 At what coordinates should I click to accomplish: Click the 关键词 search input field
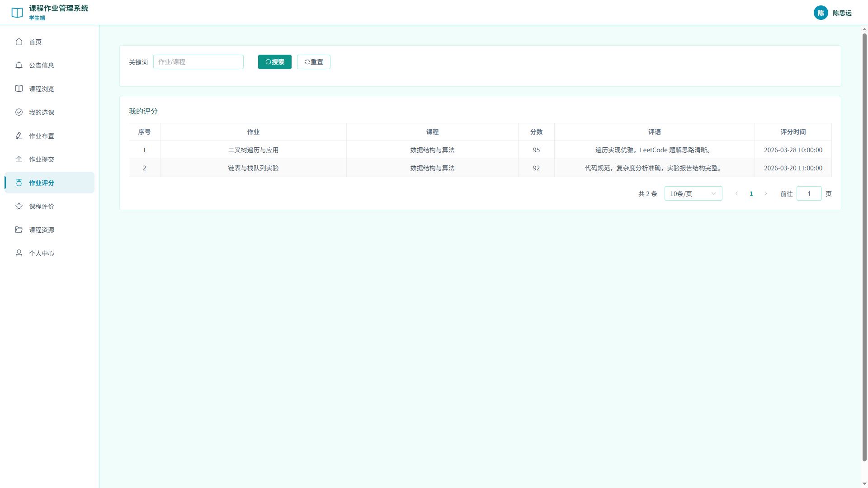tap(198, 62)
